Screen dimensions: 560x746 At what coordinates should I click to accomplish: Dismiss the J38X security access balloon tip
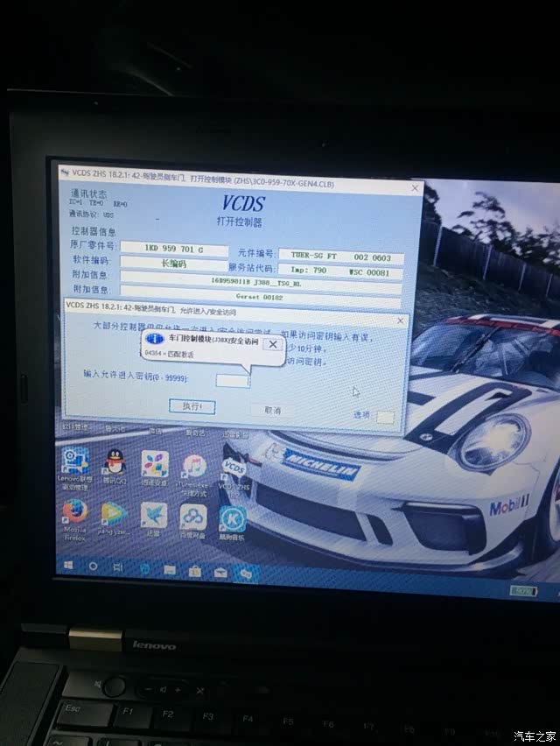click(x=273, y=344)
